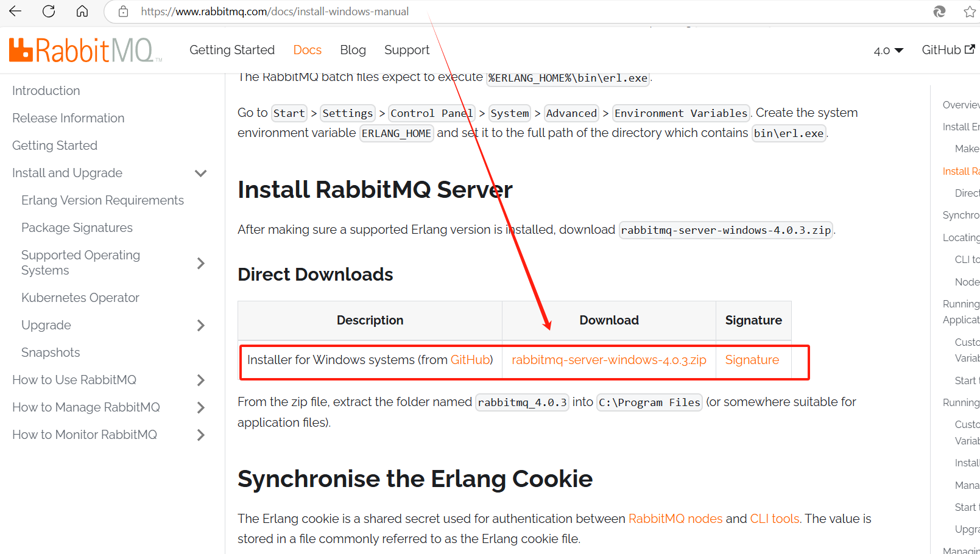Open the Signature link in the table
980x554 pixels.
752,360
